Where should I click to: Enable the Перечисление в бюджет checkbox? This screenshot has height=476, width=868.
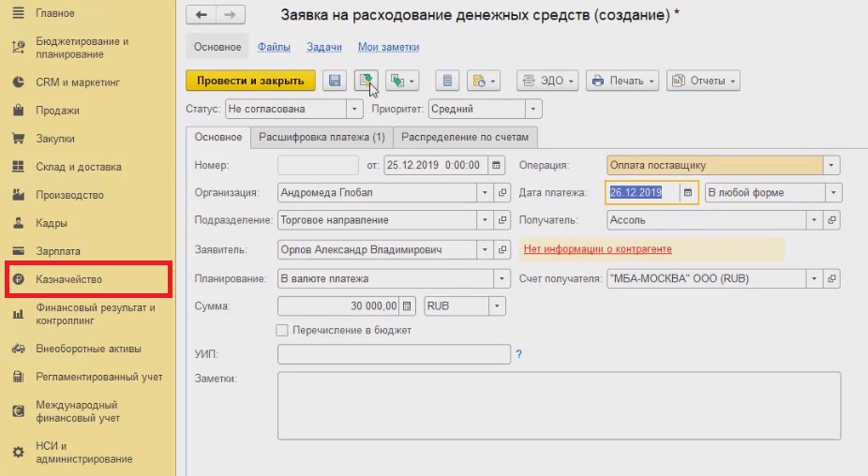click(282, 331)
